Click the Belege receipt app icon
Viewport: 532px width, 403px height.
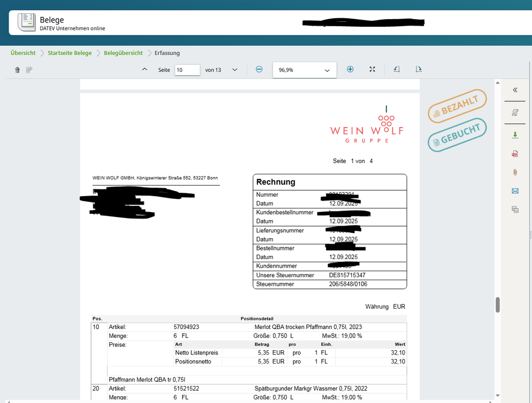[x=27, y=22]
